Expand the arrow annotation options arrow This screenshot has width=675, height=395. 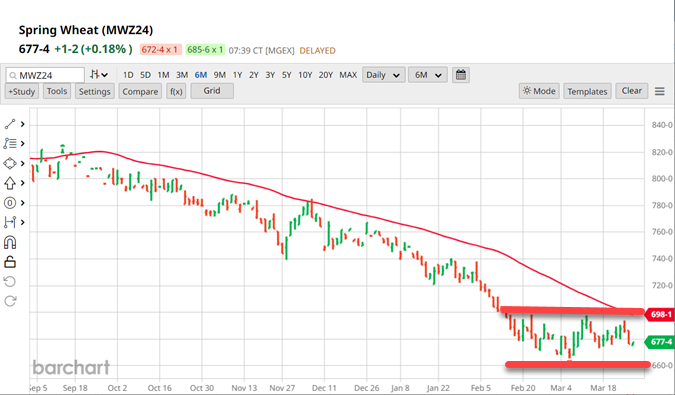point(22,183)
